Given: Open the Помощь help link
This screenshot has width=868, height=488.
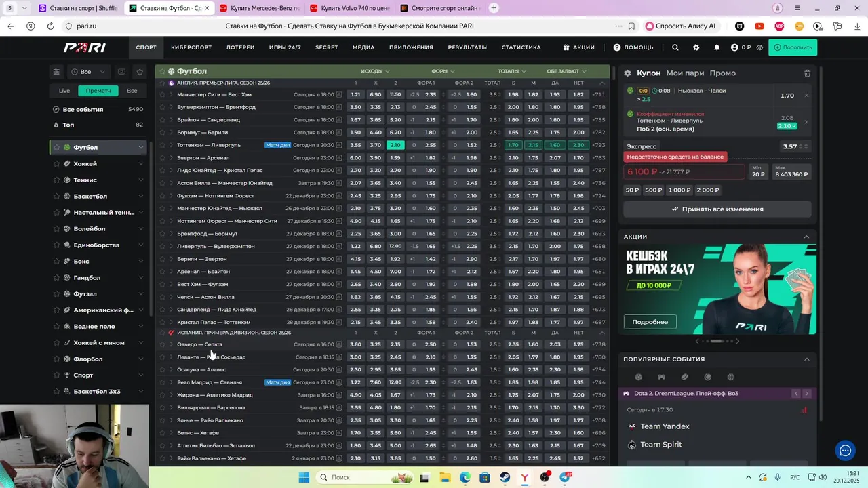Looking at the screenshot, I should pos(633,47).
